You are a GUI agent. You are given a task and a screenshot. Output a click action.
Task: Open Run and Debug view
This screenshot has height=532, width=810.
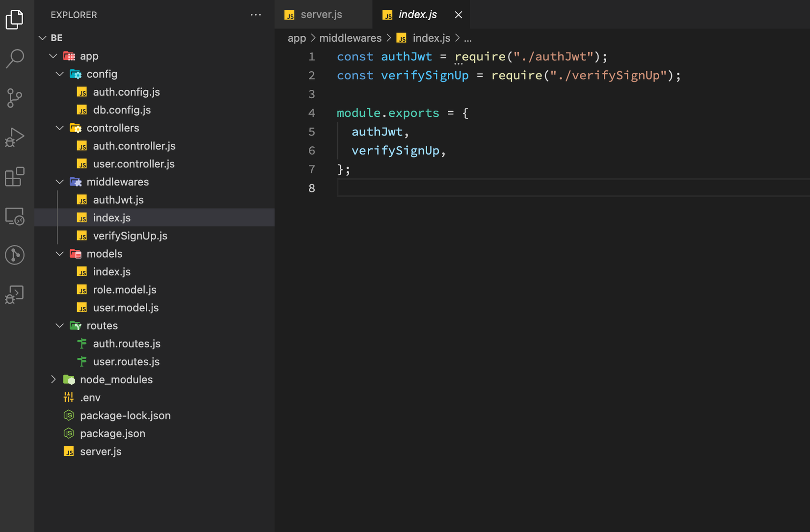click(15, 137)
